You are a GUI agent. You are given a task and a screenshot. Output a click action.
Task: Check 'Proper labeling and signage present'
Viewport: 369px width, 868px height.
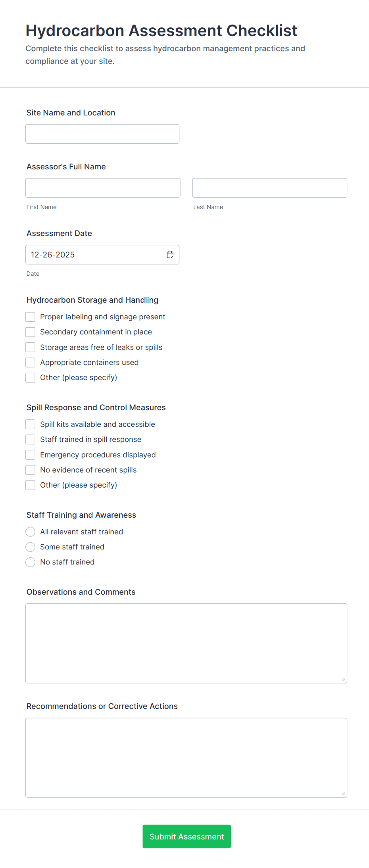30,317
